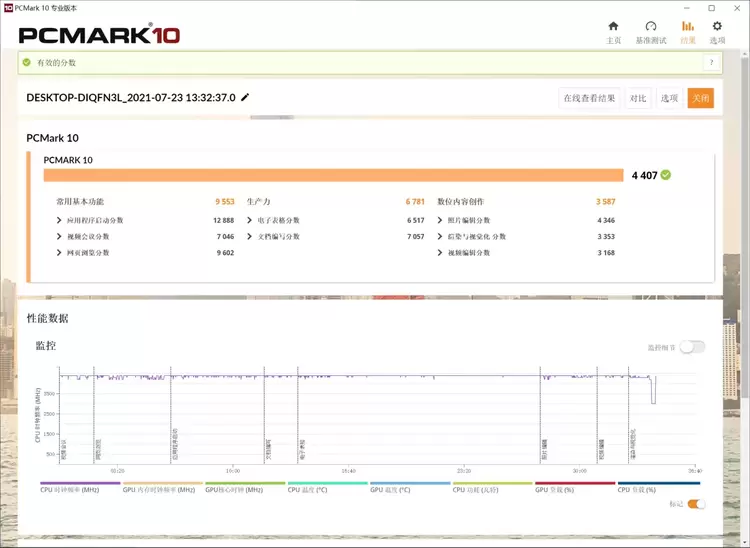The image size is (750, 548).
Task: Expand the 视频会议分数 row
Action: tap(60, 237)
